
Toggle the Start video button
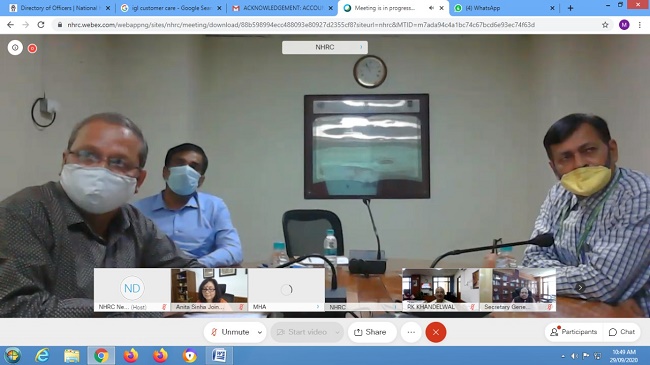click(302, 332)
